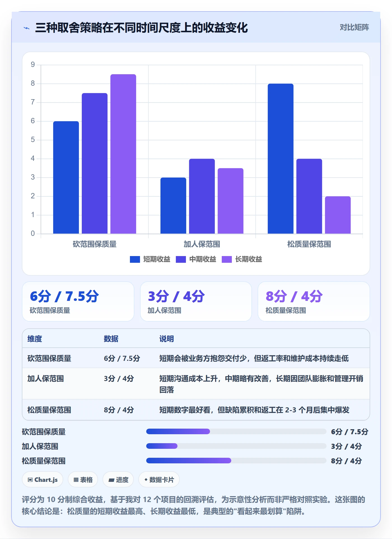Click the 维度 table column header
Image resolution: width=392 pixels, height=539 pixels.
(x=35, y=339)
